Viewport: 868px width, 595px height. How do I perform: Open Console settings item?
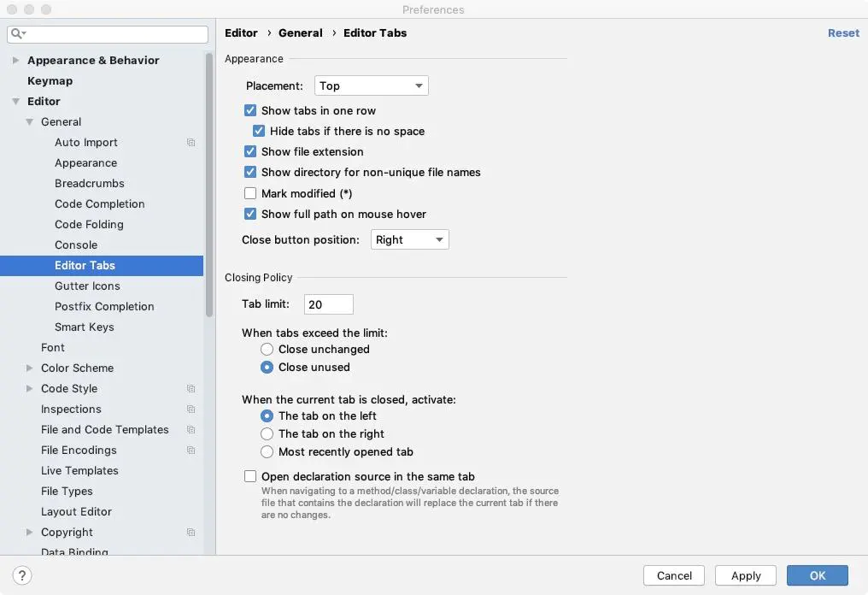click(x=76, y=244)
